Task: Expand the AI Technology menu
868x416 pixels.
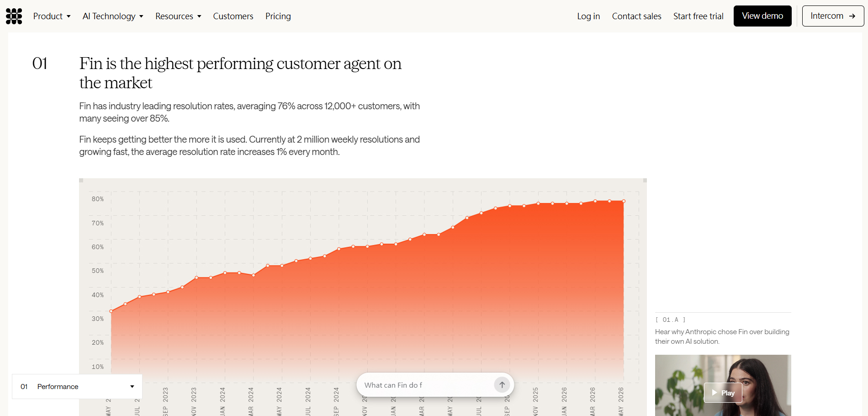Action: click(113, 16)
